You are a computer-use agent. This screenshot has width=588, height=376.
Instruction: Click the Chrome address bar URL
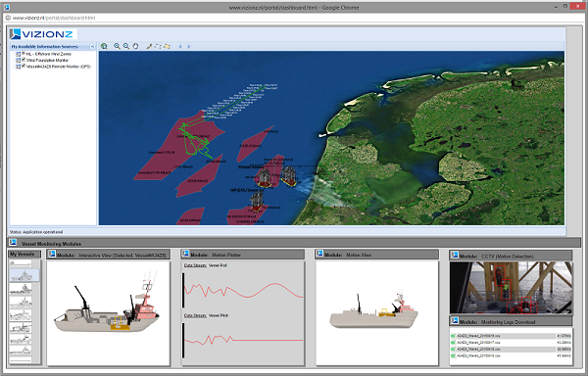coord(54,18)
